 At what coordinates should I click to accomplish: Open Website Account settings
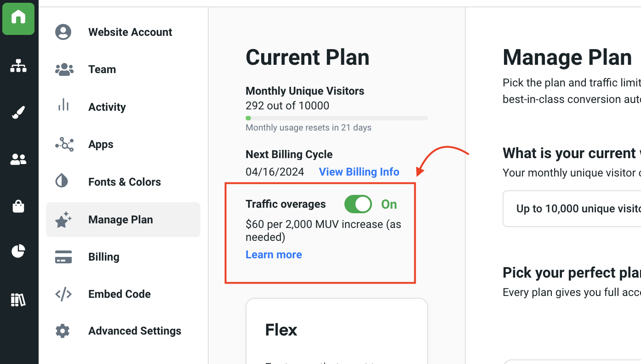coord(130,32)
